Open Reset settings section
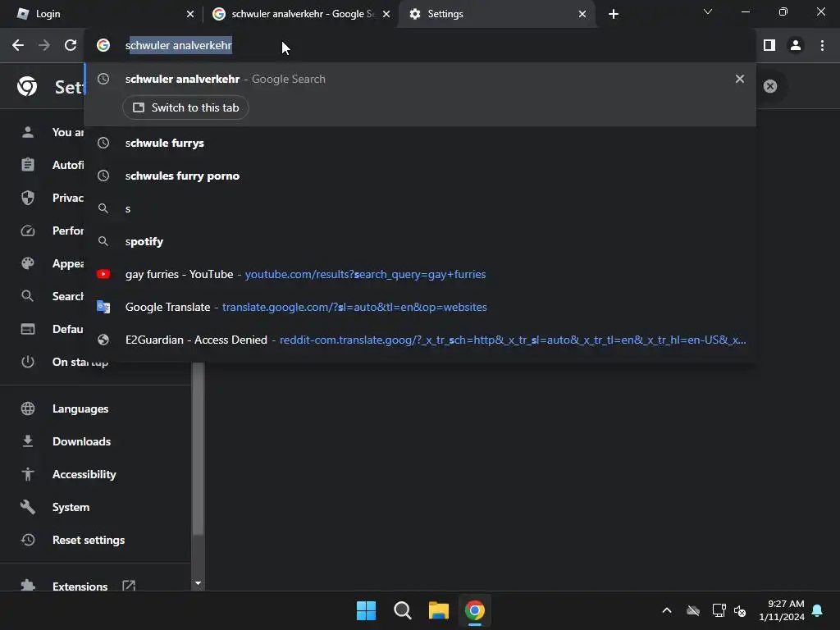Image resolution: width=840 pixels, height=630 pixels. click(89, 540)
